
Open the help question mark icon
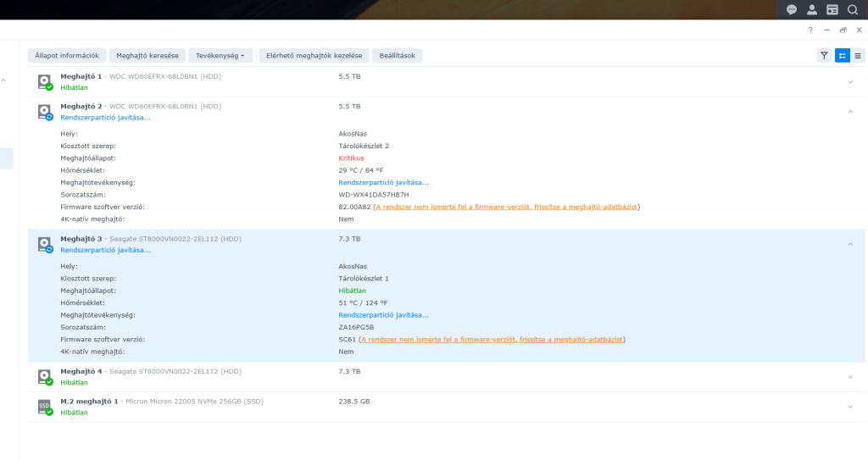(811, 30)
